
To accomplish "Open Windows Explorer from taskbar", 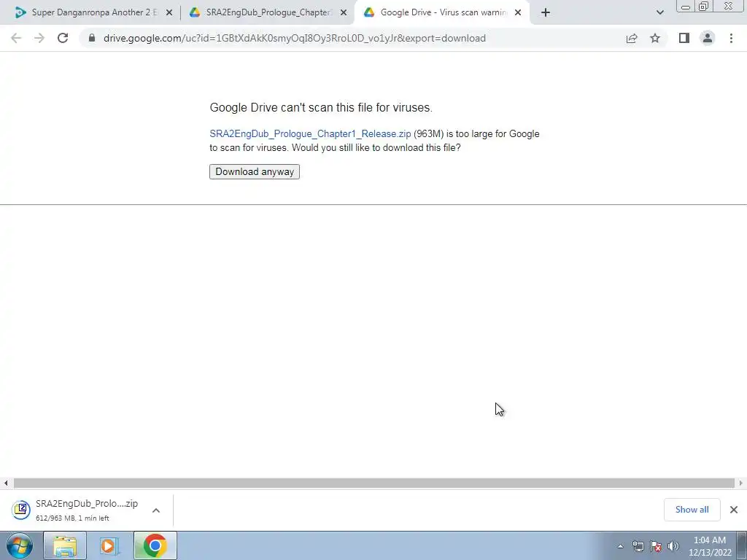I will [65, 545].
